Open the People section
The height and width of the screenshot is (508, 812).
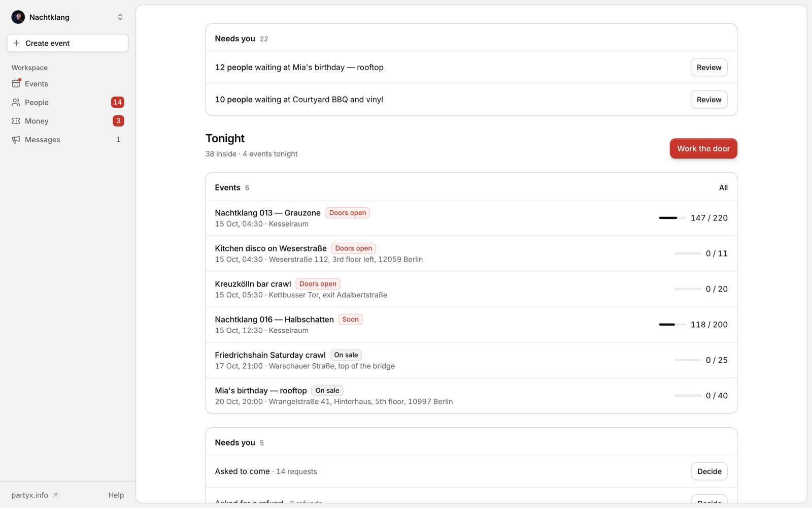coord(67,102)
